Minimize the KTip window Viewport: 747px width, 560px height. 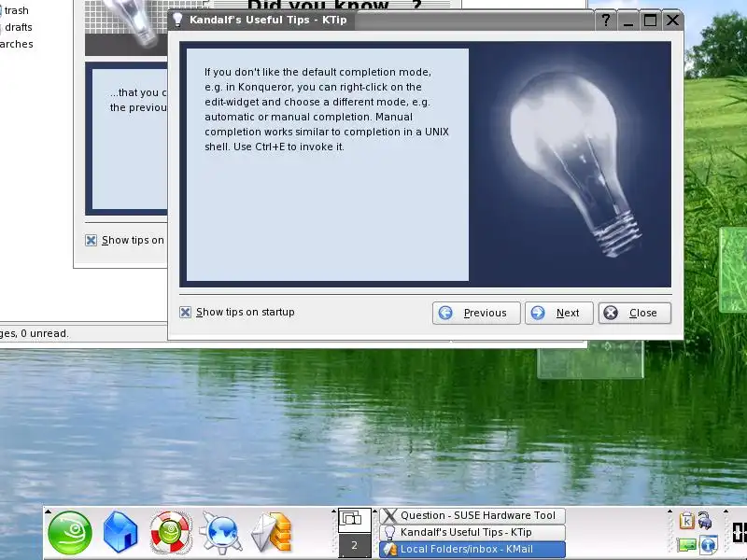coord(628,20)
